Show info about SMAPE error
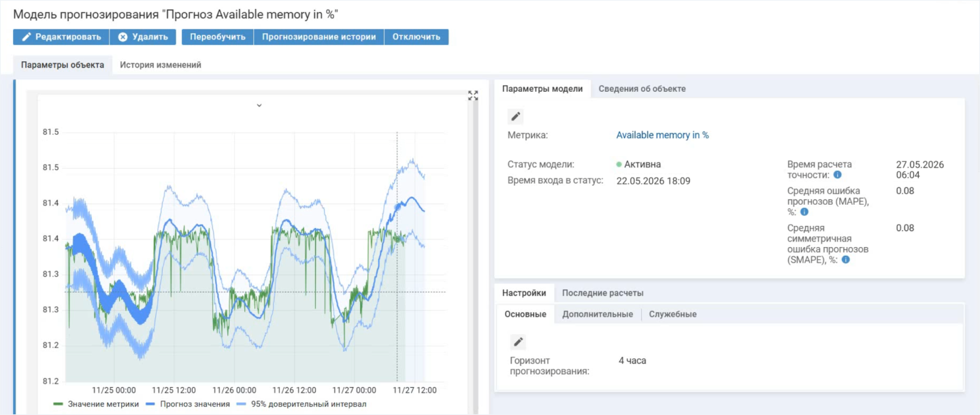The height and width of the screenshot is (415, 980). (846, 259)
